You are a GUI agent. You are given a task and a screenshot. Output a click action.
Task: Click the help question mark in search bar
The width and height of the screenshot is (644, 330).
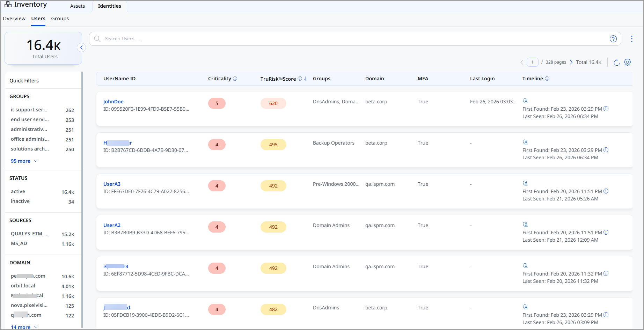[x=613, y=39]
